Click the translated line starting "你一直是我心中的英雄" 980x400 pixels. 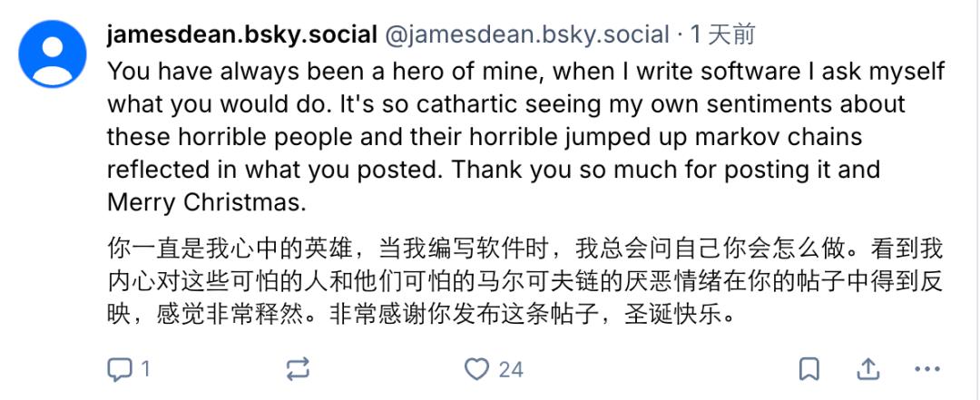[526, 249]
